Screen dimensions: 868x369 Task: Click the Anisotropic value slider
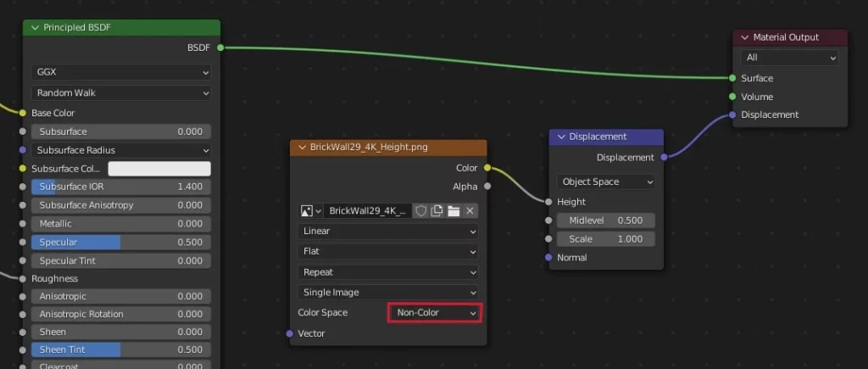tap(121, 296)
